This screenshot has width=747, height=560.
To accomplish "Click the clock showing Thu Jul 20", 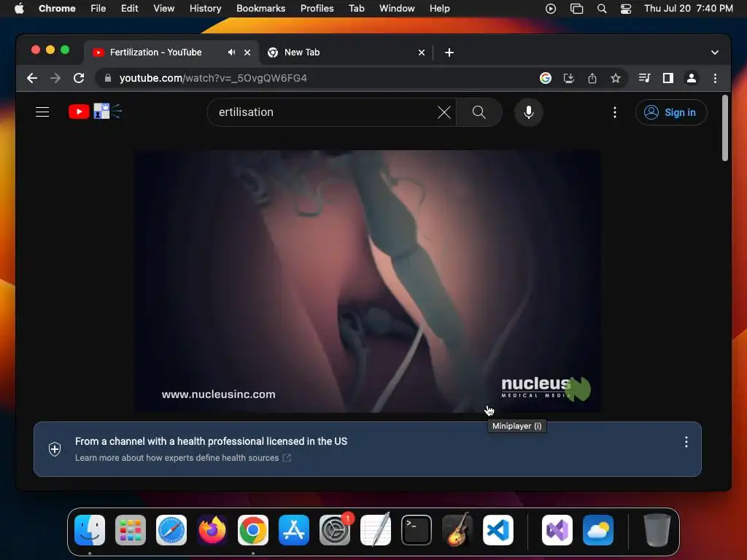I will (689, 9).
